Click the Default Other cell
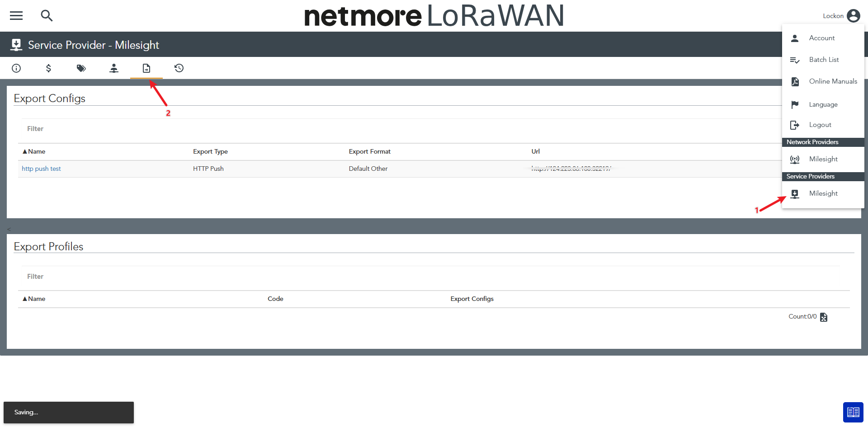This screenshot has width=868, height=427. click(x=368, y=169)
